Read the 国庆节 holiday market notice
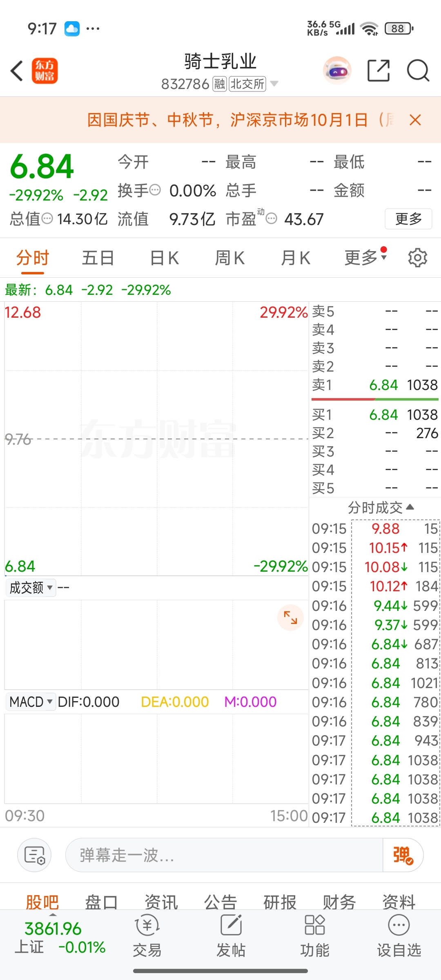The width and height of the screenshot is (441, 980). coord(241,120)
